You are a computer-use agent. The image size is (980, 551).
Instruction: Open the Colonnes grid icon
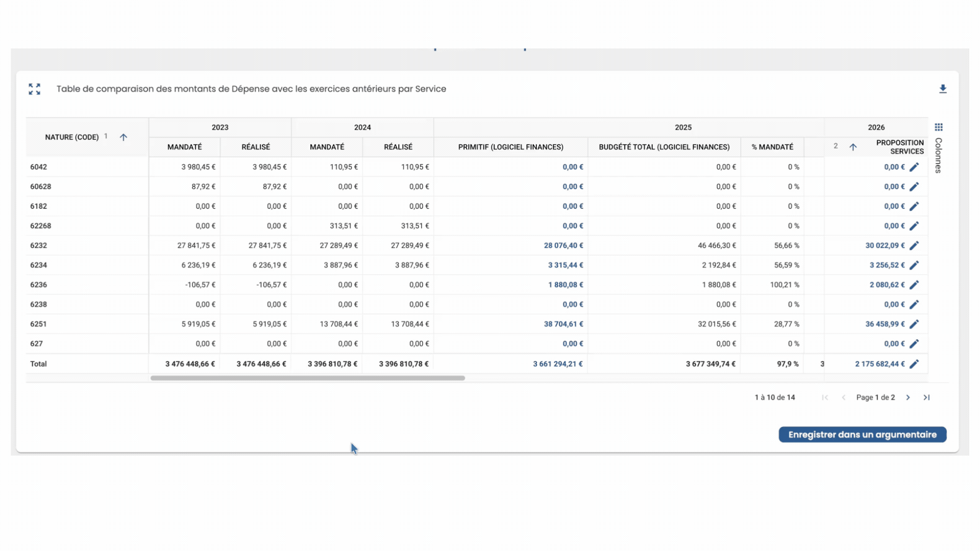click(939, 127)
